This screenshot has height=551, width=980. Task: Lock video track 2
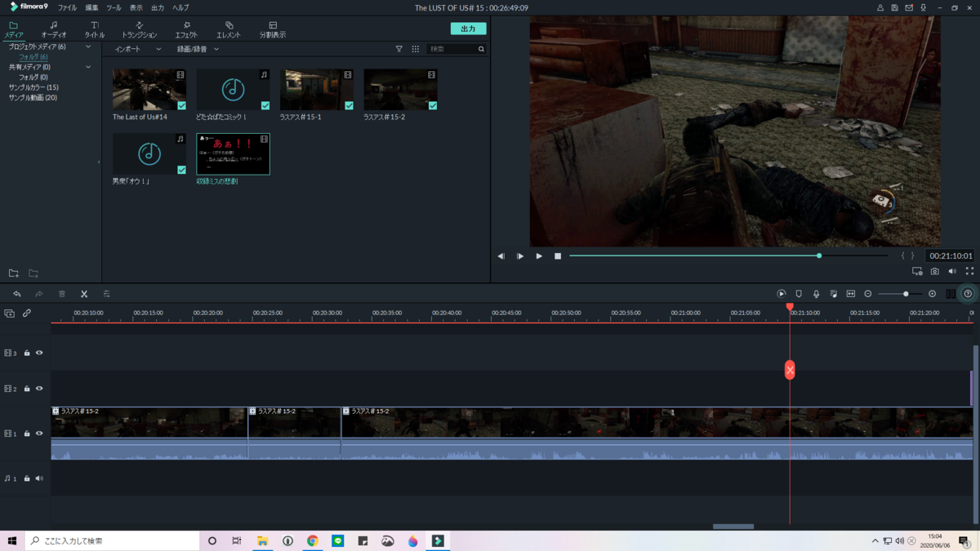tap(27, 389)
